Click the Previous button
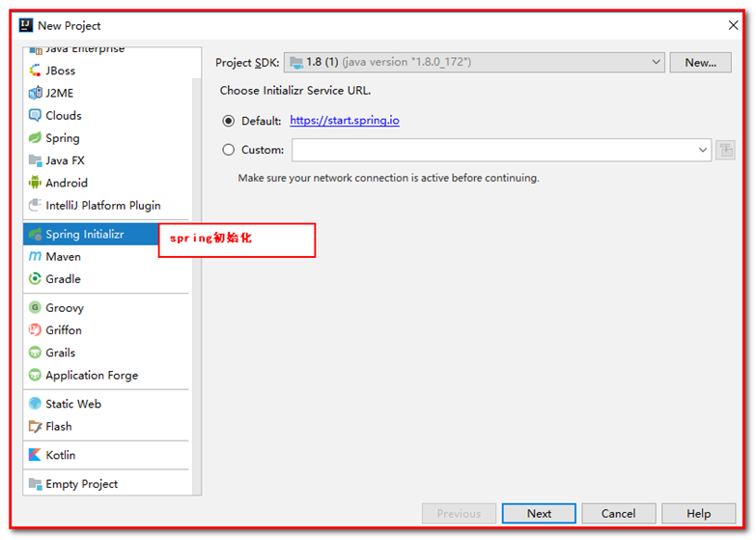Viewport: 756px width, 540px height. click(459, 514)
